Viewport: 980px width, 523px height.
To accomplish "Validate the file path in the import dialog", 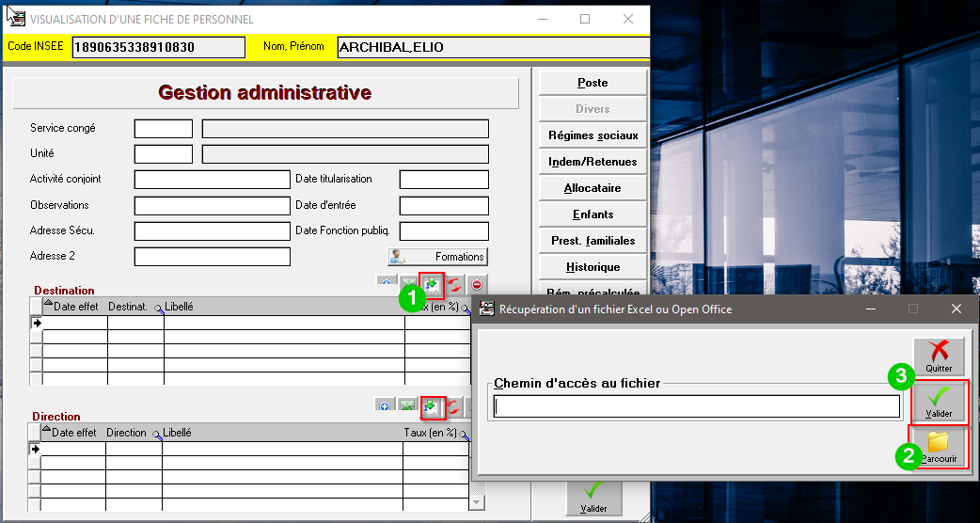I will pos(938,402).
